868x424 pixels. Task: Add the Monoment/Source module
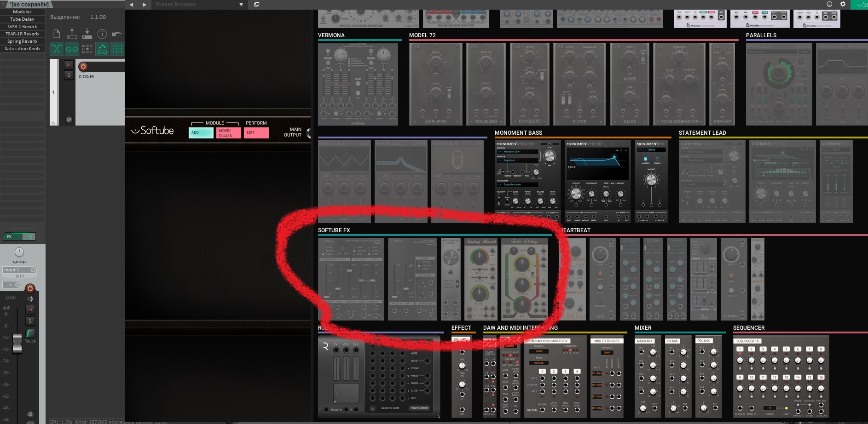click(528, 182)
